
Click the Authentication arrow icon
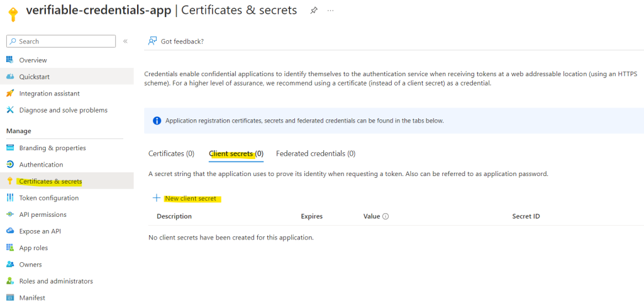point(10,165)
